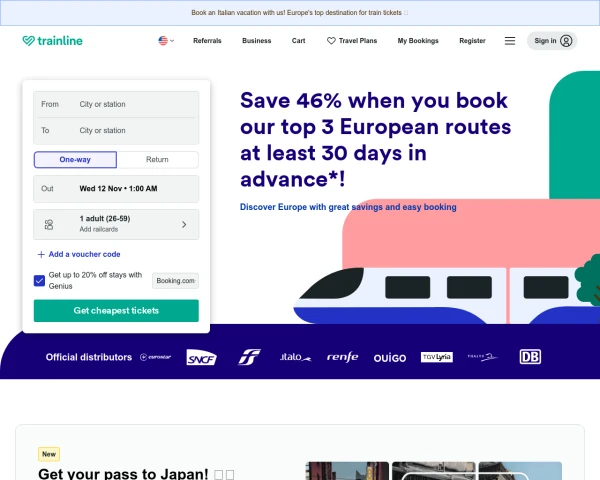Click the DB Deutsche Bahn logo
This screenshot has height=480, width=600.
tap(530, 357)
